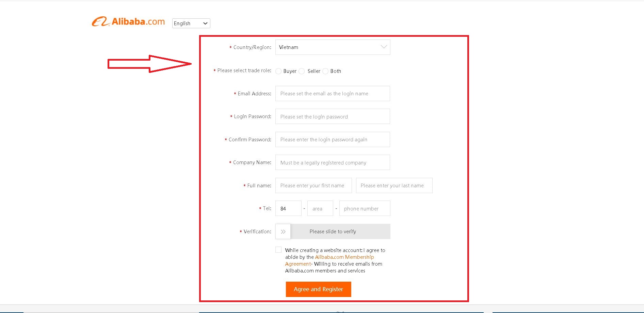The width and height of the screenshot is (644, 313).
Task: Click the Tel country code field showing 84
Action: pyautogui.click(x=288, y=208)
